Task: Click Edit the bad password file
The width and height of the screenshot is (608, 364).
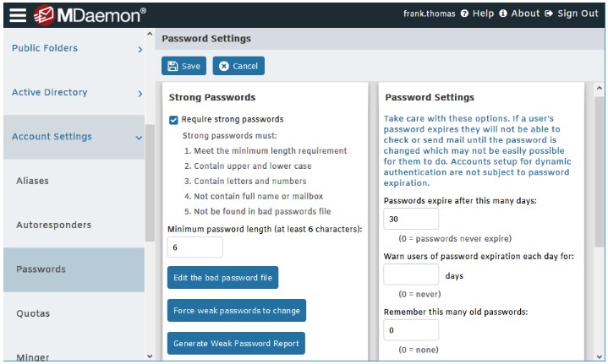Action: (x=222, y=278)
